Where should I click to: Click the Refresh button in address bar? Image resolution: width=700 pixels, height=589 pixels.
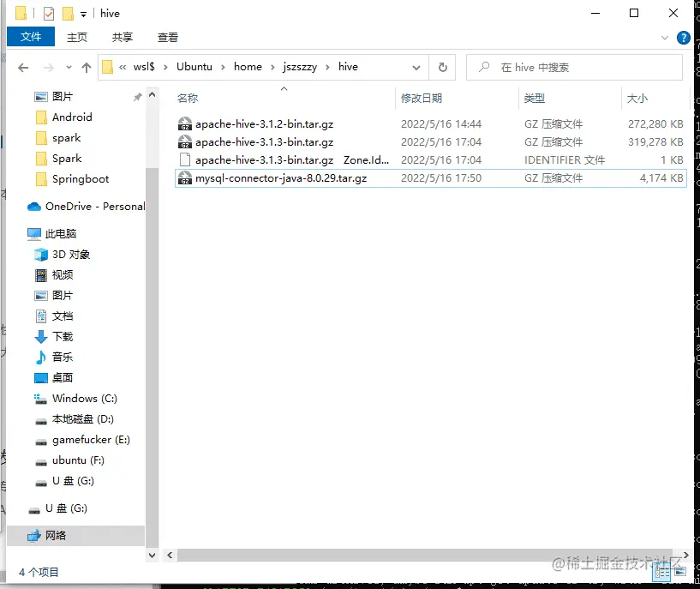(x=442, y=68)
